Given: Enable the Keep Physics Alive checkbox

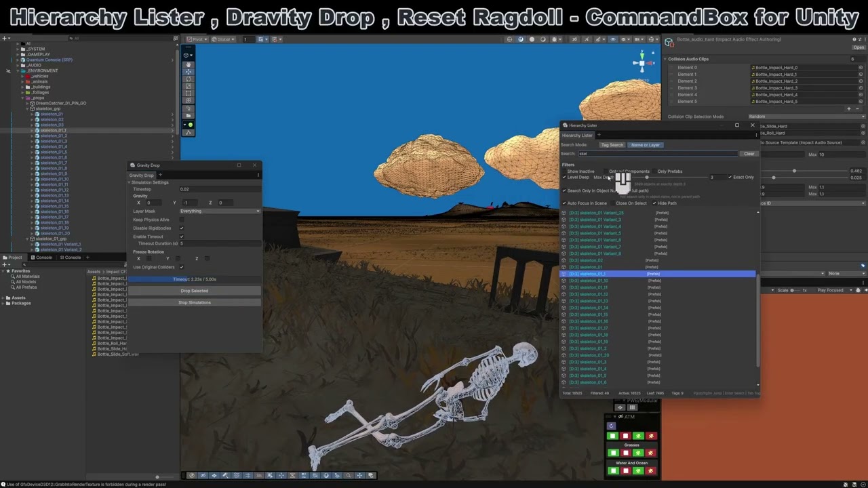Looking at the screenshot, I should pyautogui.click(x=181, y=220).
